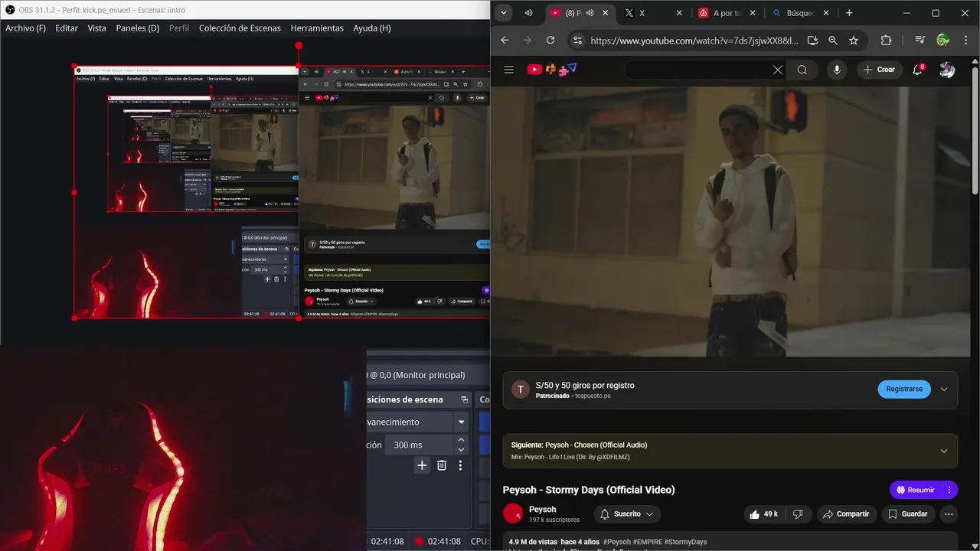
Task: Click the install app icon in address bar
Action: [813, 41]
